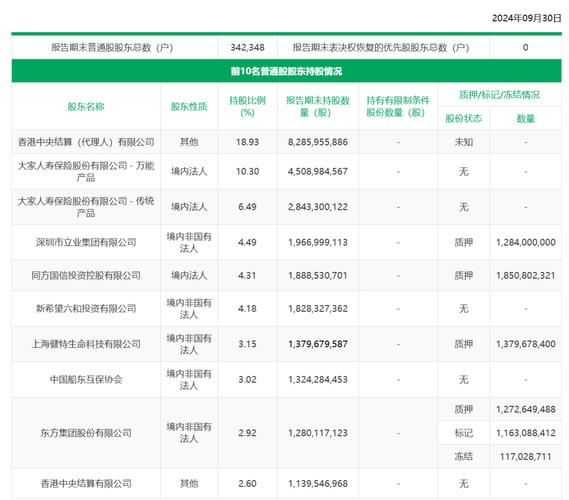Select 大家人寿保险股份有限公司－万能产品

86,171
